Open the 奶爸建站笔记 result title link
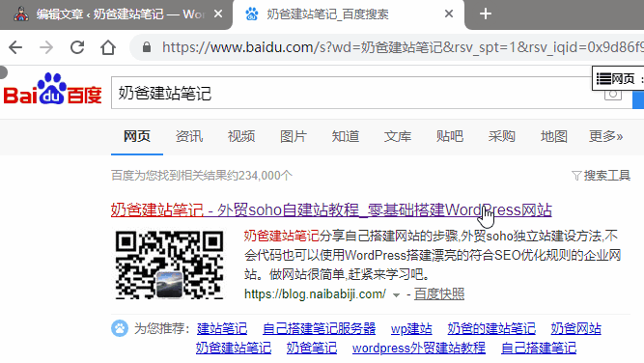Image resolution: width=644 pixels, height=363 pixels. click(331, 210)
